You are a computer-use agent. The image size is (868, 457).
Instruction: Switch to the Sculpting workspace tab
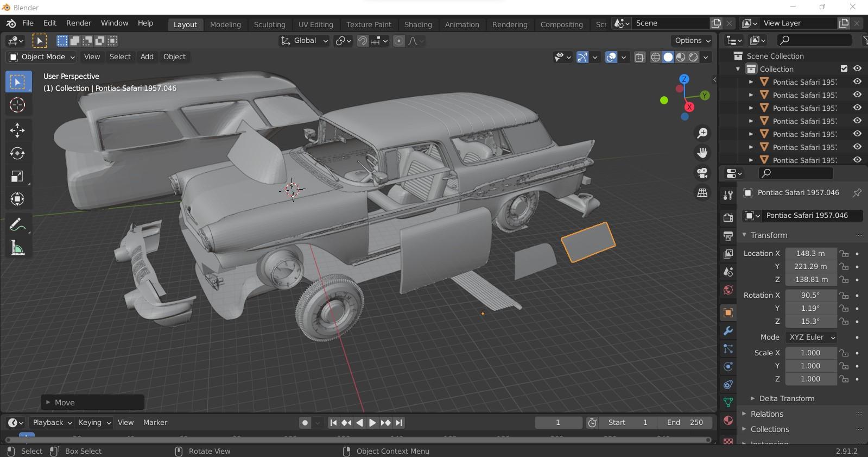(269, 24)
